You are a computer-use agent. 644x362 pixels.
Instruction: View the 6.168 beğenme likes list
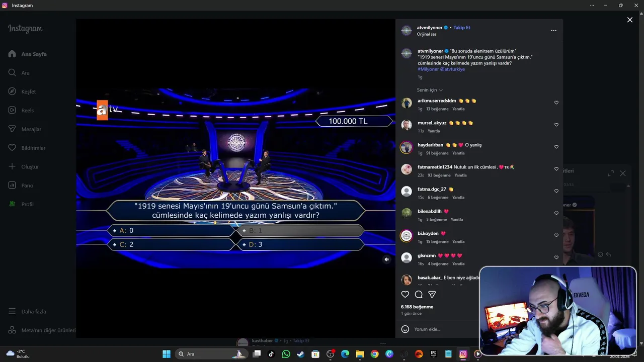point(417,307)
